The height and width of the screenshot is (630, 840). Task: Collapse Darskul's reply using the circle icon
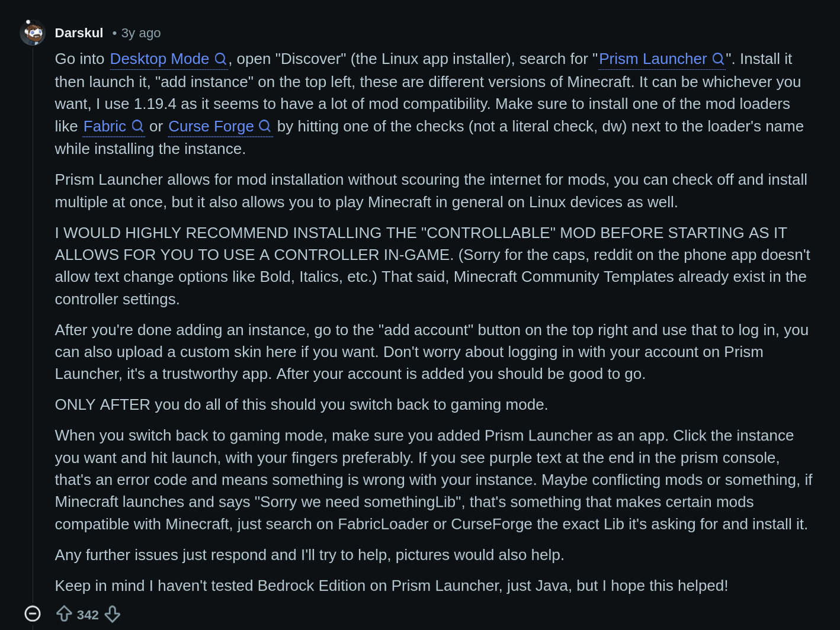pyautogui.click(x=33, y=614)
